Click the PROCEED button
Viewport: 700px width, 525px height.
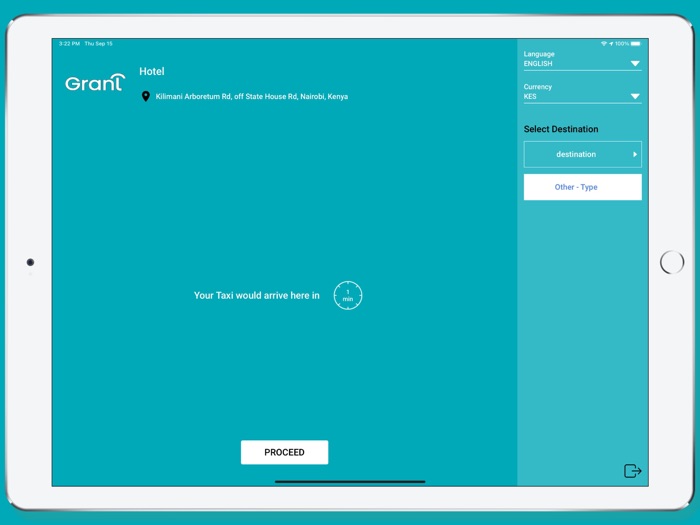(x=284, y=452)
